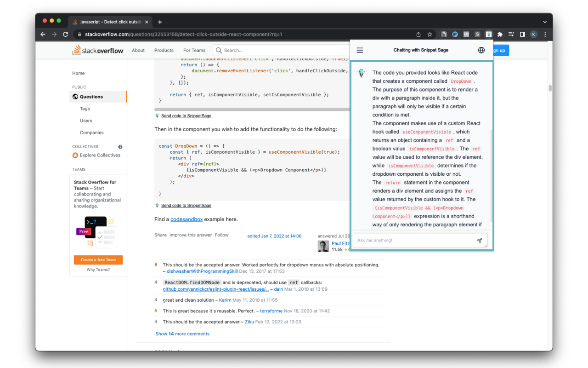588x368 pixels.
Task: Open the codesandbox link
Action: 187,219
